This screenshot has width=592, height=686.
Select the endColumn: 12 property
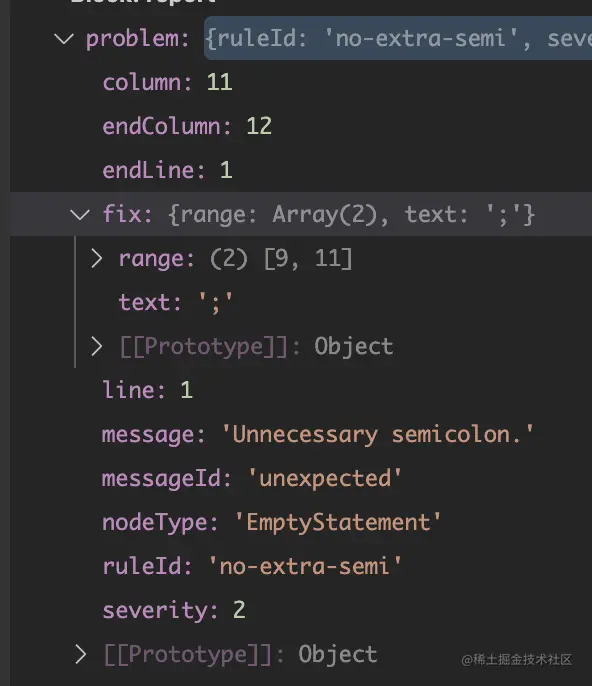[x=187, y=126]
